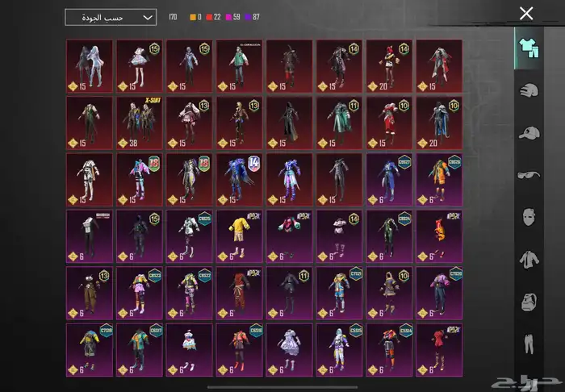This screenshot has height=392, width=565.
Task: Filter by the pink rarity swatch
Action: tap(229, 17)
